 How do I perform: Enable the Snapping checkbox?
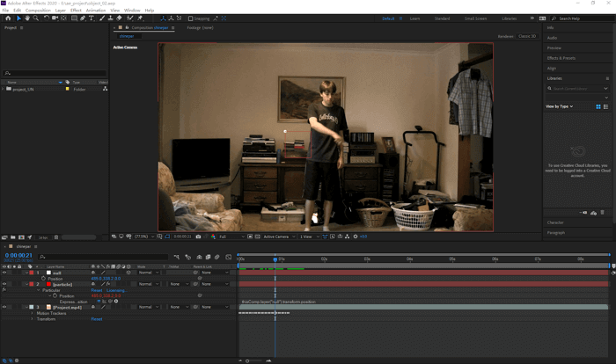pos(191,18)
